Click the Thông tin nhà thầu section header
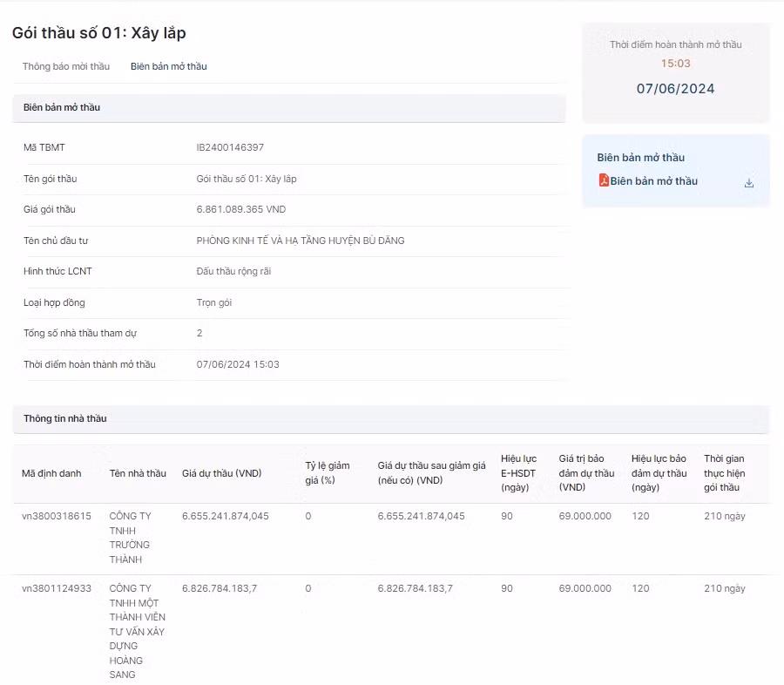784x685 pixels. [65, 418]
